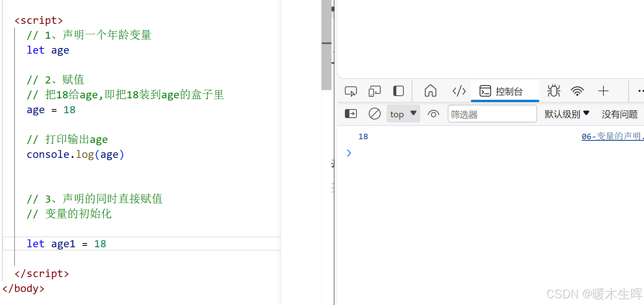
Task: Activate the inspect element picker icon
Action: 351,91
